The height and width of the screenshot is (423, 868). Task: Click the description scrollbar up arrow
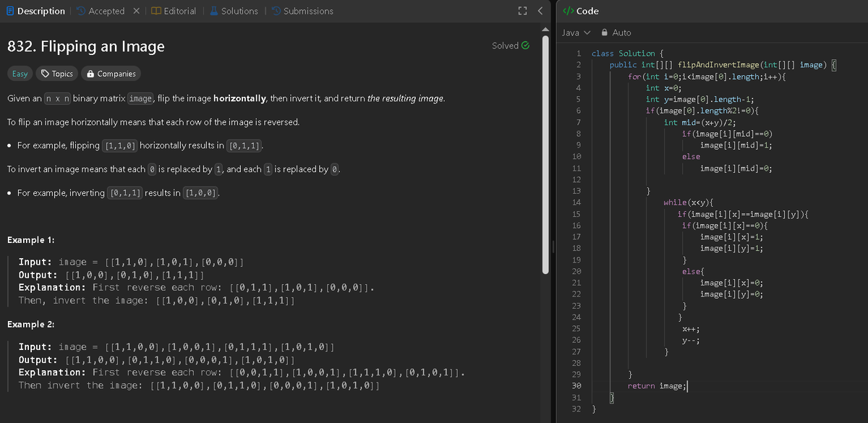(546, 29)
